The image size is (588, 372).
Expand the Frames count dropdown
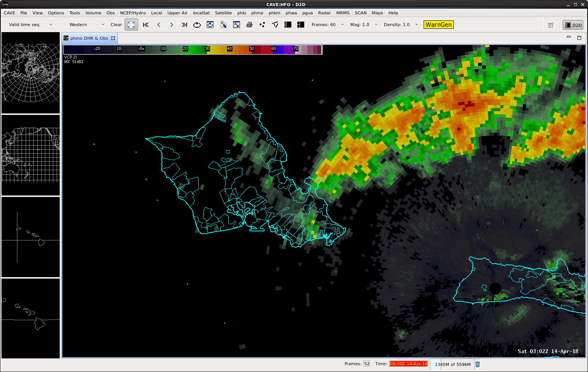point(343,25)
